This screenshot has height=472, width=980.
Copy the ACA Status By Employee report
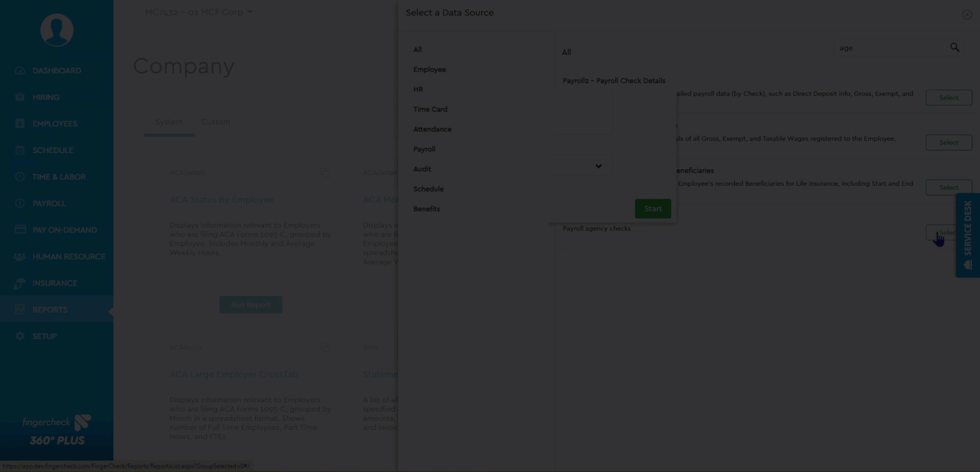point(325,173)
